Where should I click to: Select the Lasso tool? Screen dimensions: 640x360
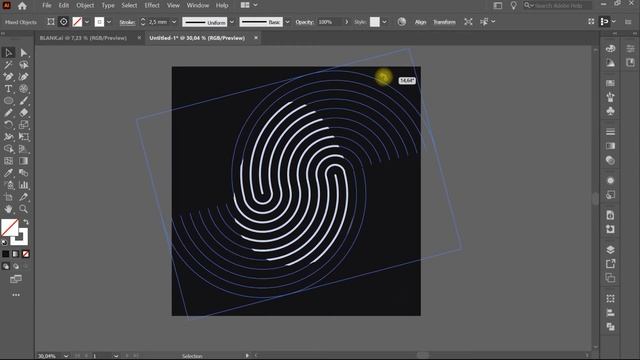24,65
